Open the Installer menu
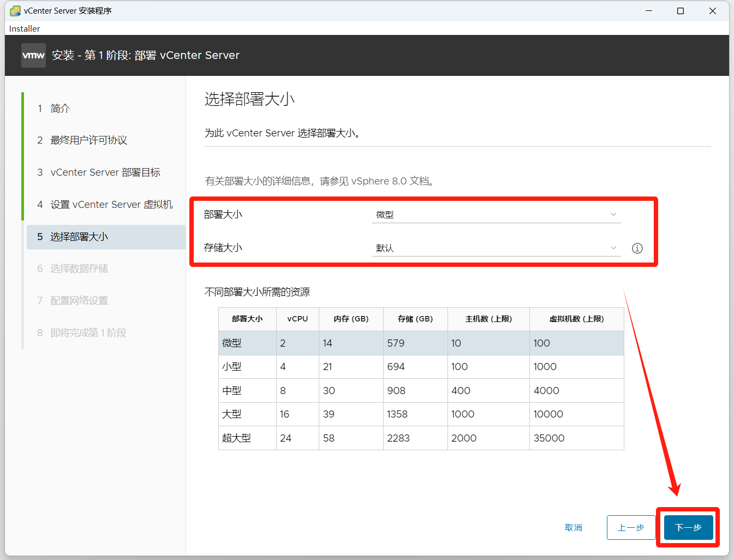The image size is (734, 560). coord(25,28)
